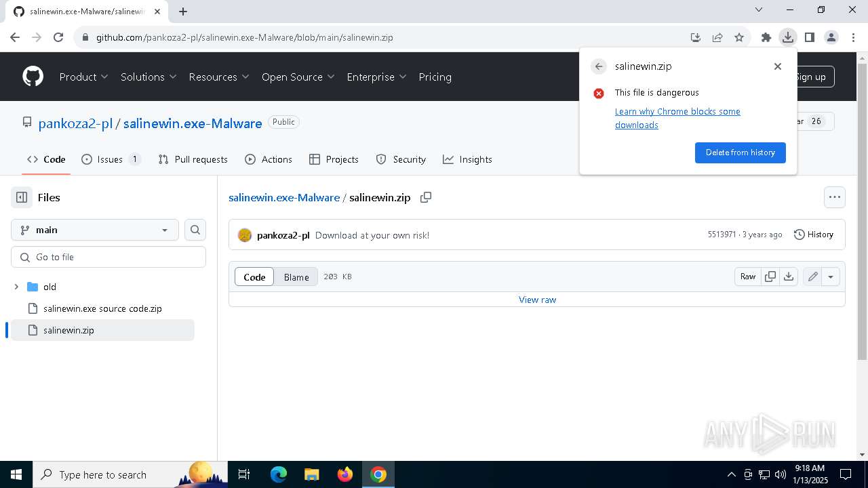
Task: Select salinewin.zip in file tree
Action: pos(102,330)
